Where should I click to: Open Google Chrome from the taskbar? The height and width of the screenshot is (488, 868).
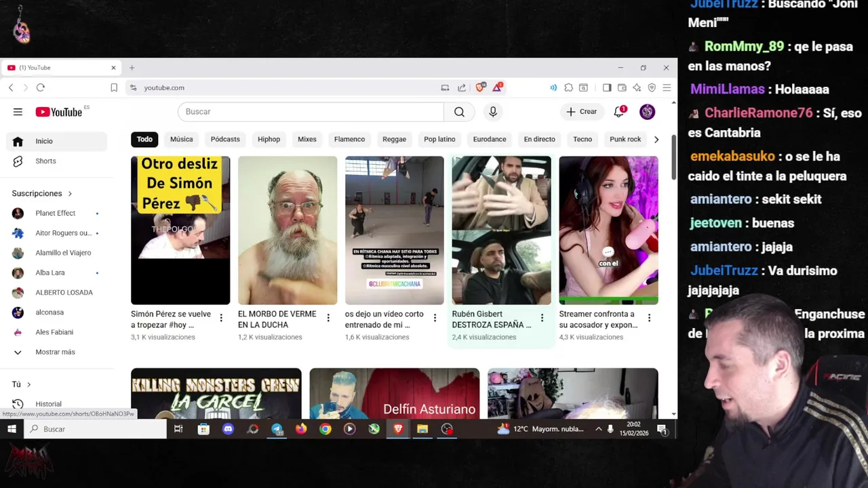pyautogui.click(x=325, y=429)
